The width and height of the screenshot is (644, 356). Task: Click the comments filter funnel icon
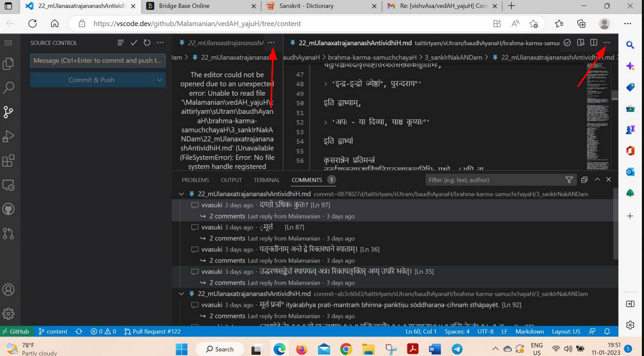569,180
